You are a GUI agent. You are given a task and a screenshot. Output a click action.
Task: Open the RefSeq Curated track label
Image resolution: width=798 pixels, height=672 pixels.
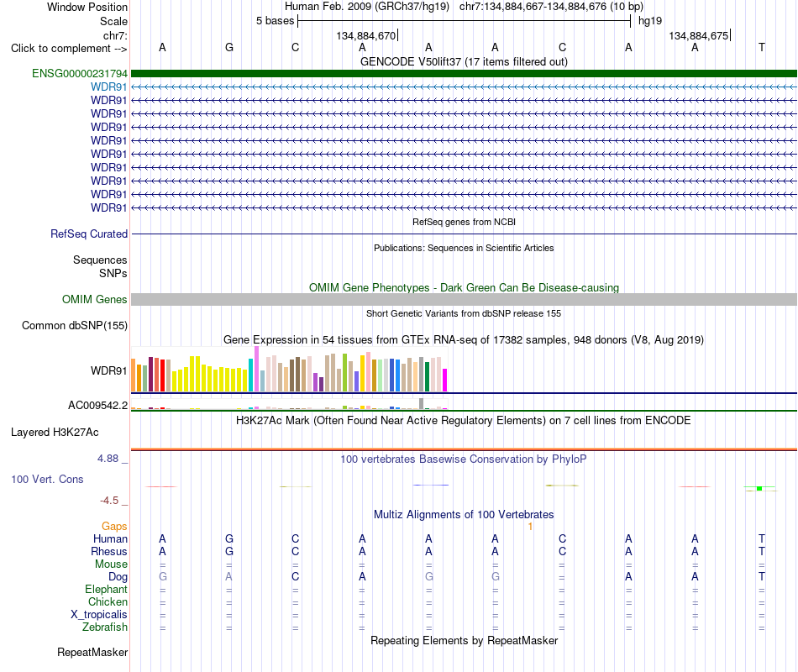tap(89, 234)
